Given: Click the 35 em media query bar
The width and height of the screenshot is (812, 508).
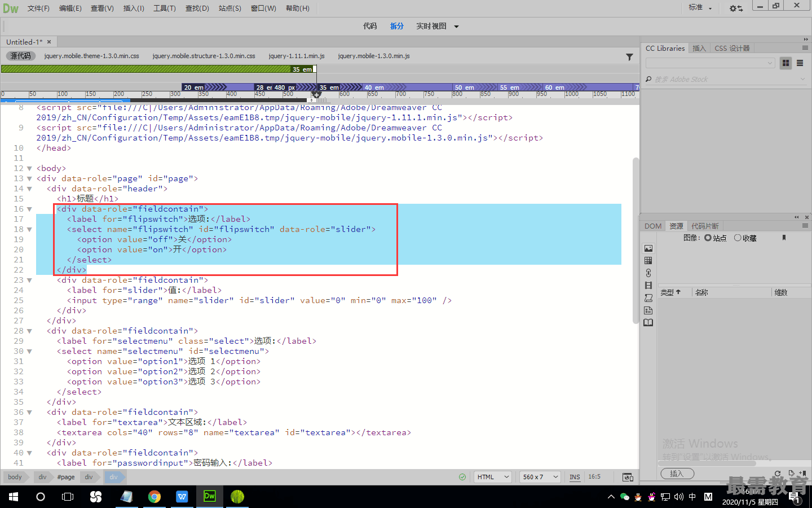Looking at the screenshot, I should (158, 69).
